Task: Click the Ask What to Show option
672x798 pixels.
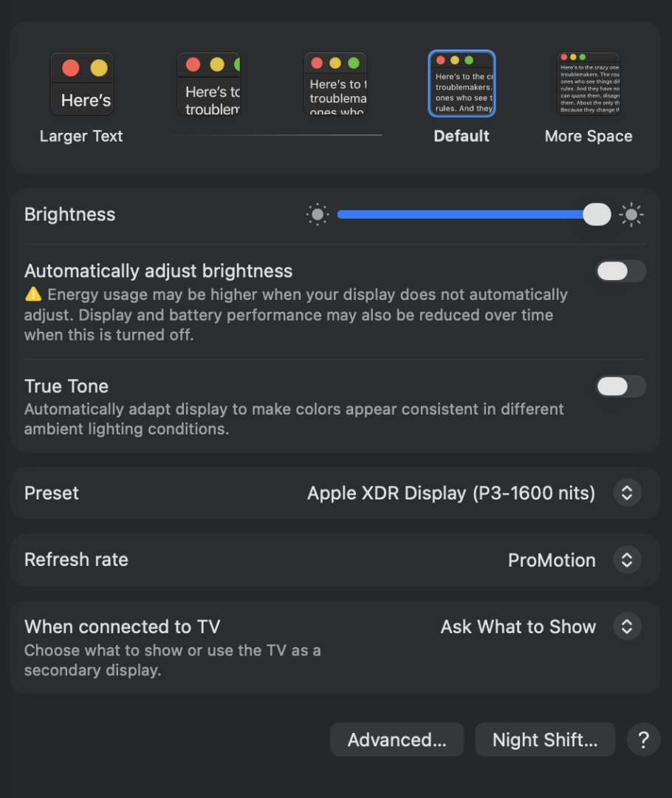Action: pyautogui.click(x=518, y=627)
